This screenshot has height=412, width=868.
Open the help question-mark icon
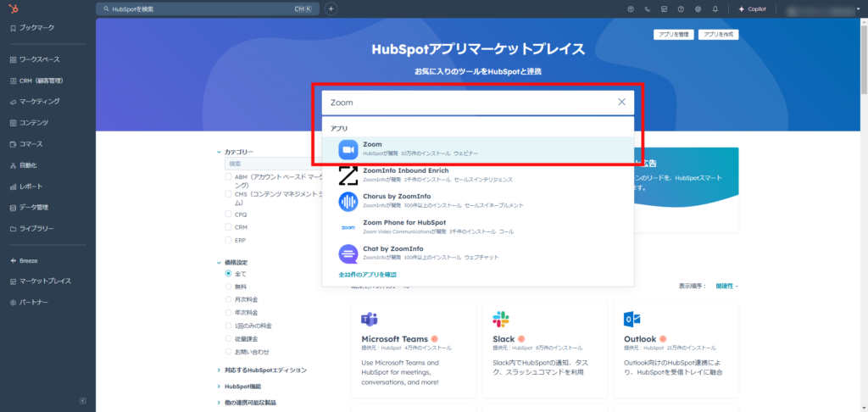click(x=681, y=8)
